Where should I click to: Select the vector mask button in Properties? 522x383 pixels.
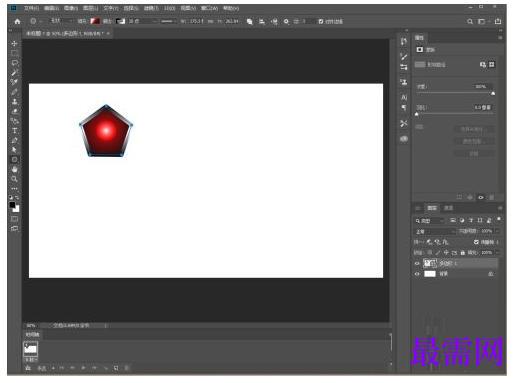click(x=492, y=65)
